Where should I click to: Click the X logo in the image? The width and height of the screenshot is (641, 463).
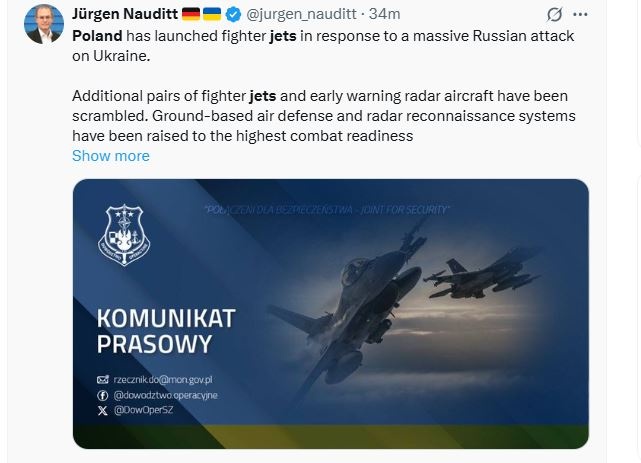tap(102, 410)
